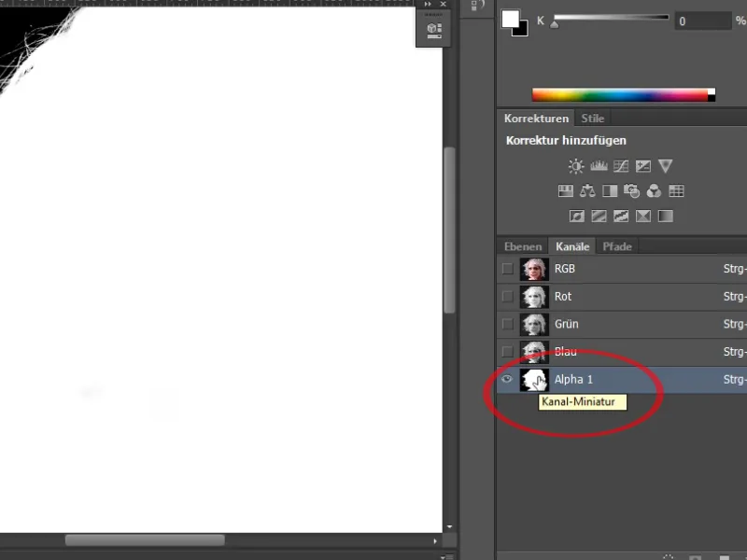Add a Color Balance adjustment (scales icon)
This screenshot has width=747, height=560.
pyautogui.click(x=587, y=191)
